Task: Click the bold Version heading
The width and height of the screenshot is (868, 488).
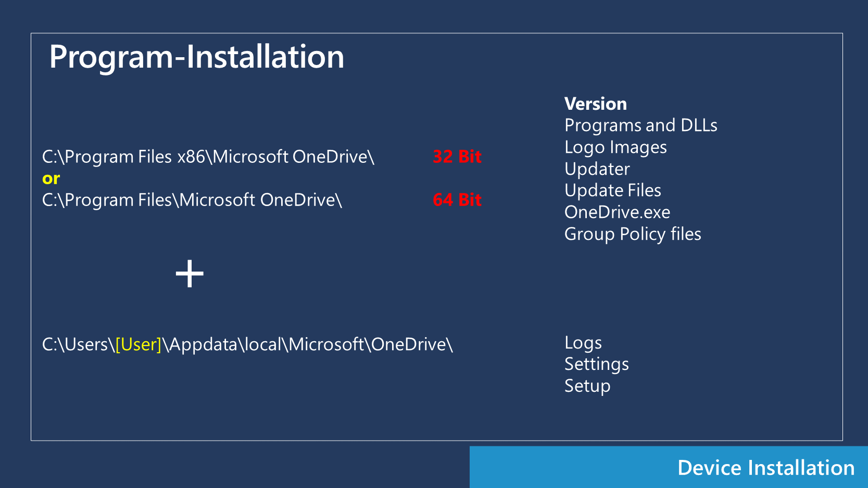Action: tap(595, 104)
